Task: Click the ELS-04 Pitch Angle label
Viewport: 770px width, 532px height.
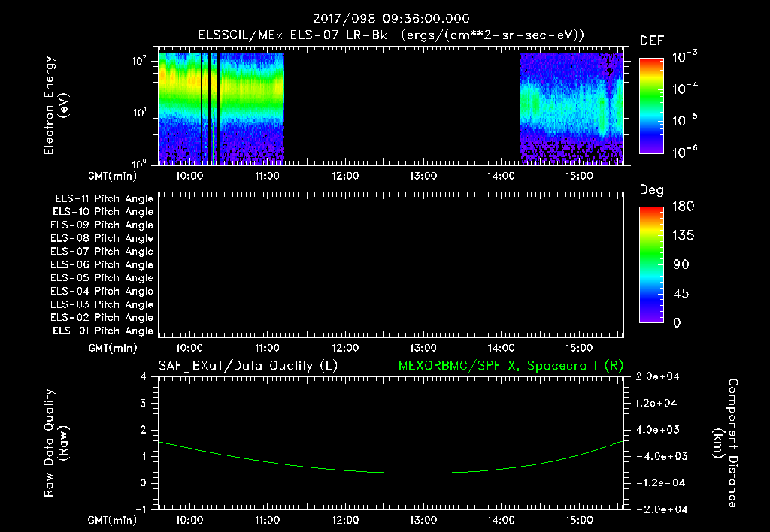Action: [102, 291]
